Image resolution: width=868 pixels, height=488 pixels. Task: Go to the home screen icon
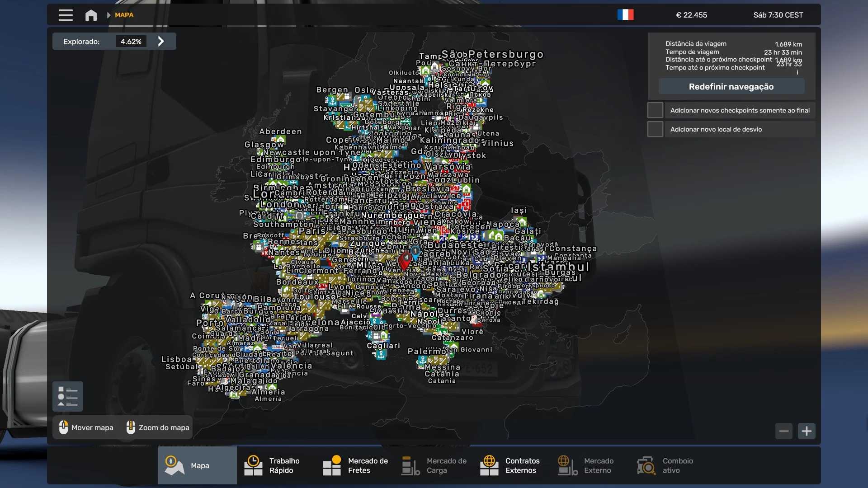(91, 15)
